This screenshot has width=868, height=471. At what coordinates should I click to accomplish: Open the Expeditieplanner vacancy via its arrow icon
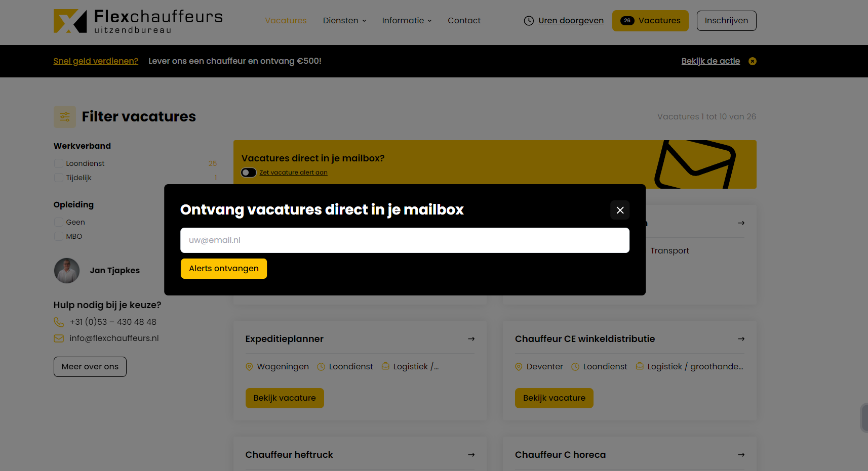(x=471, y=338)
